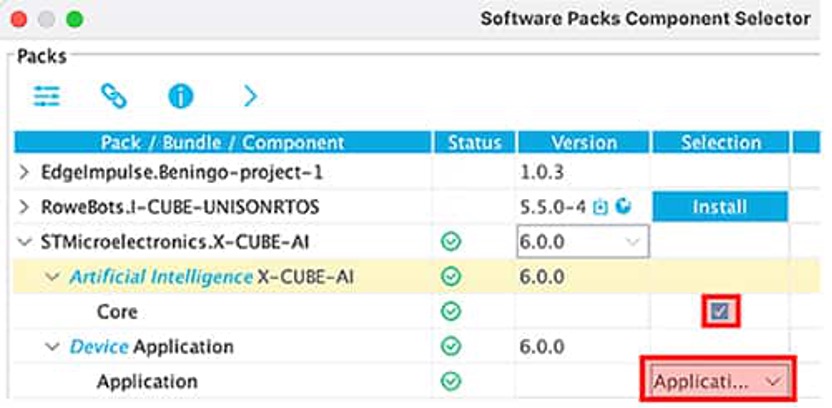Select the EdgeImpulse.Beningo-project-1 row text
832x408 pixels.
click(x=181, y=173)
